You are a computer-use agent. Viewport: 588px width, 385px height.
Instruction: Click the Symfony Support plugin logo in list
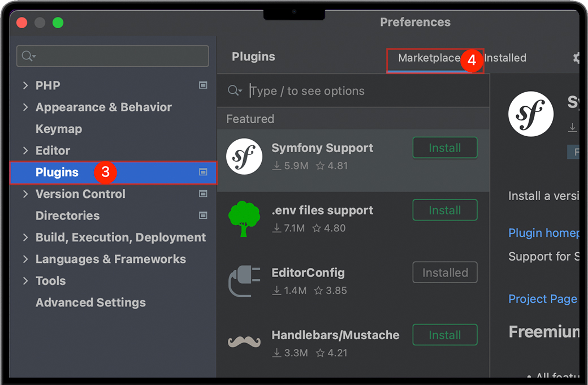(244, 156)
